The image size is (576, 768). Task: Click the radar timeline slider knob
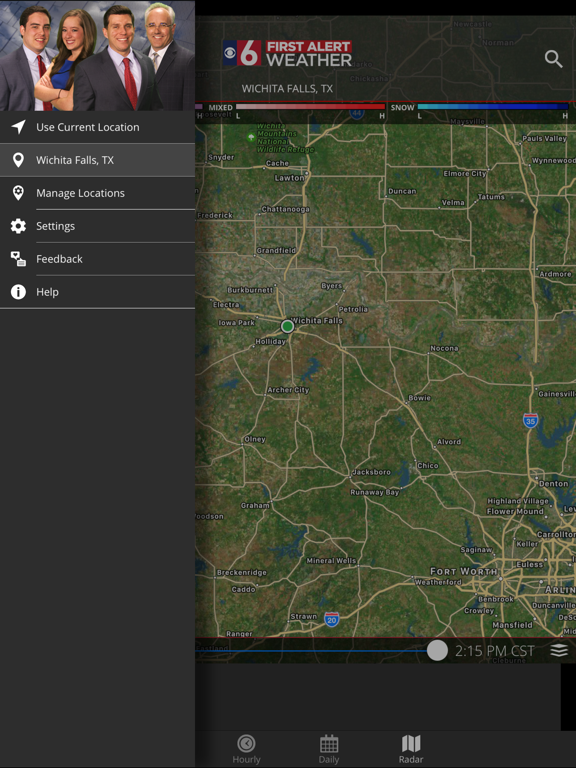tap(437, 650)
